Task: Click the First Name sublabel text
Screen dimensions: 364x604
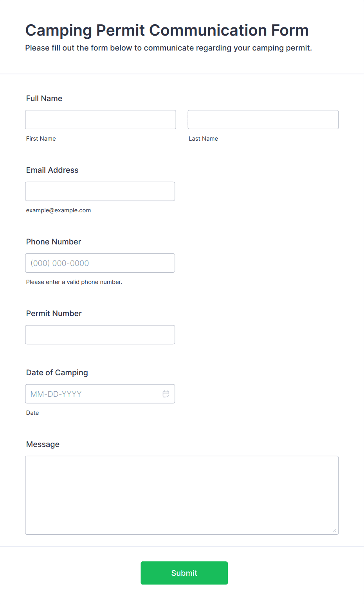Action: [41, 139]
